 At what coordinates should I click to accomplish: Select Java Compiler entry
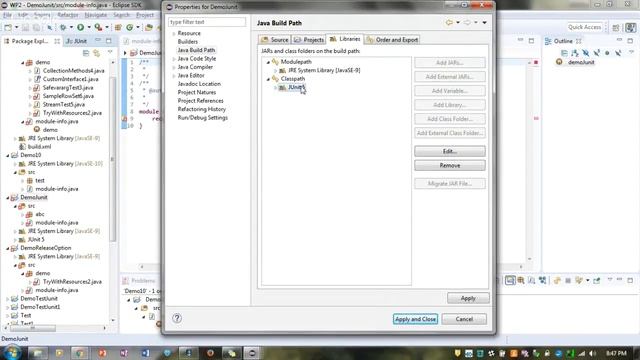coord(195,67)
